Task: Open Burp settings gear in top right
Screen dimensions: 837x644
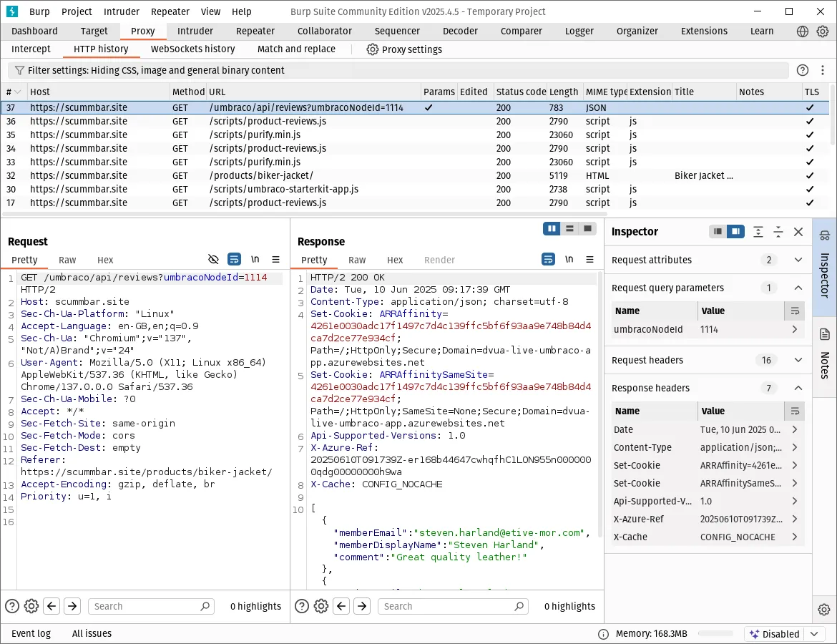Action: coord(823,31)
